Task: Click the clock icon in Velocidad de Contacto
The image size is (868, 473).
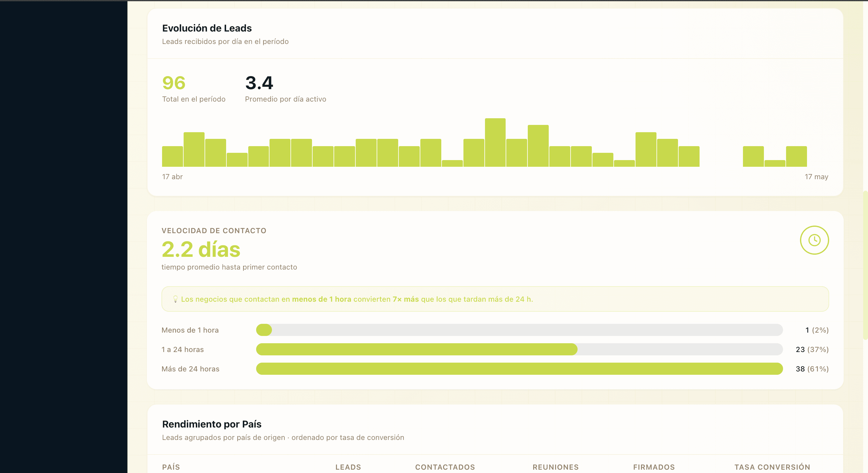Action: (814, 240)
